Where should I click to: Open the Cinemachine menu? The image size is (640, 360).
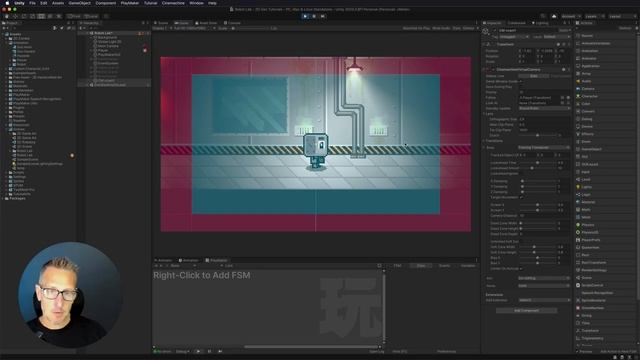pyautogui.click(x=173, y=3)
